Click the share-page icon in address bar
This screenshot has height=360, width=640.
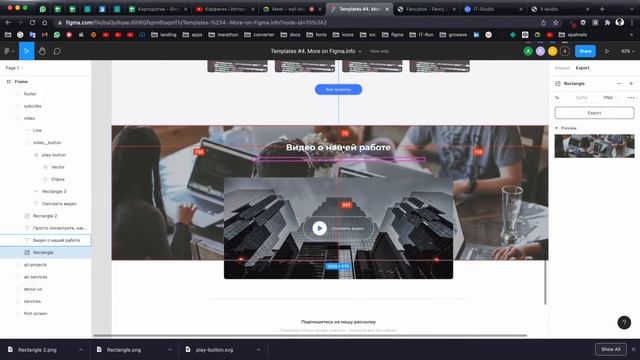tap(543, 22)
